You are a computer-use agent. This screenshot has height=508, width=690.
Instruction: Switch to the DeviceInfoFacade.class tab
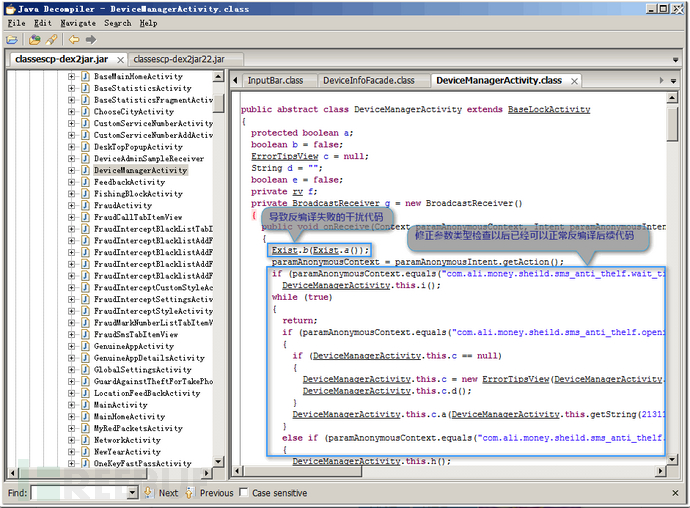368,80
